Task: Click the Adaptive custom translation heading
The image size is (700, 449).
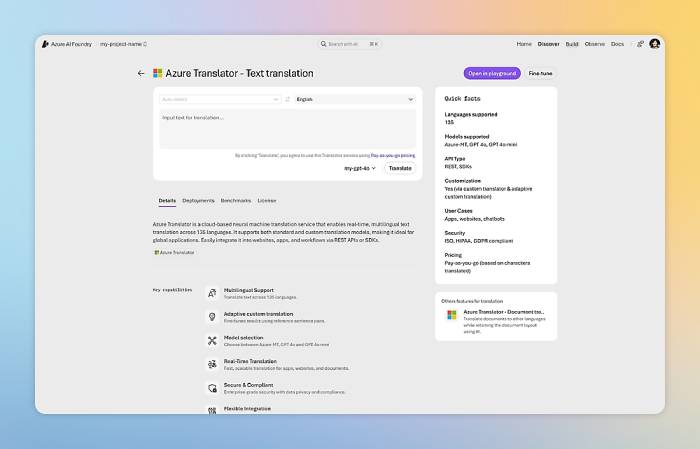Action: point(258,314)
